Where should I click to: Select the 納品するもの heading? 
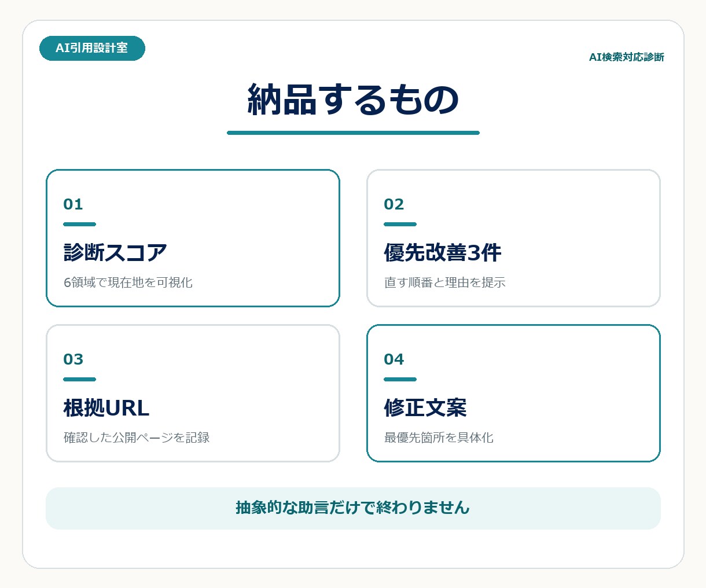[x=353, y=100]
